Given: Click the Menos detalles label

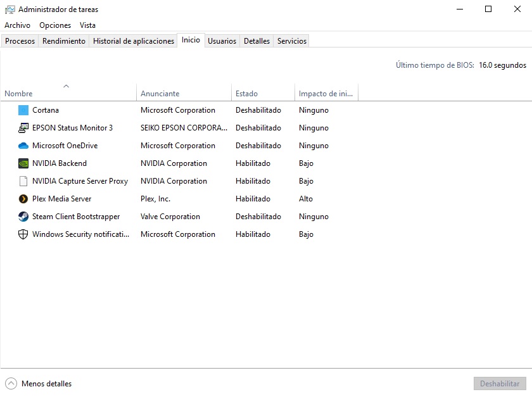Looking at the screenshot, I should (46, 384).
